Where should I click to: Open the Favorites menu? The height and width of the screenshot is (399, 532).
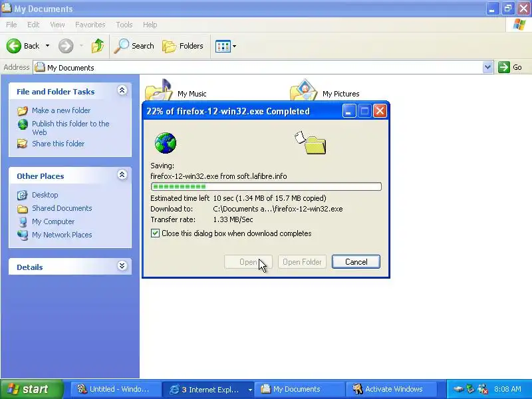90,25
